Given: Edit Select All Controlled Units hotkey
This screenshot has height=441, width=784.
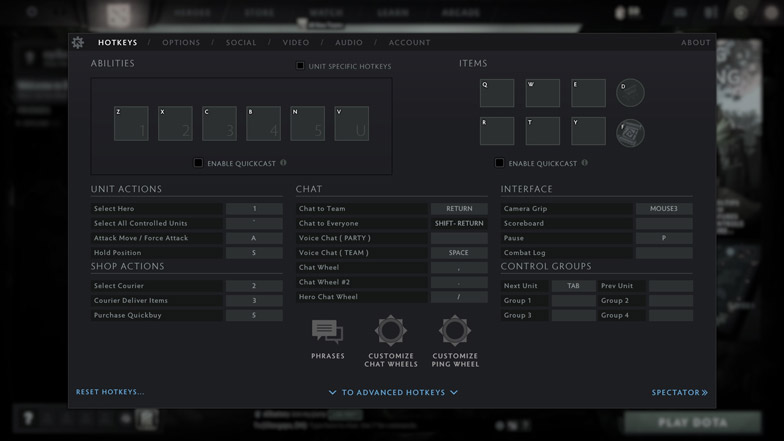Looking at the screenshot, I should [x=254, y=223].
